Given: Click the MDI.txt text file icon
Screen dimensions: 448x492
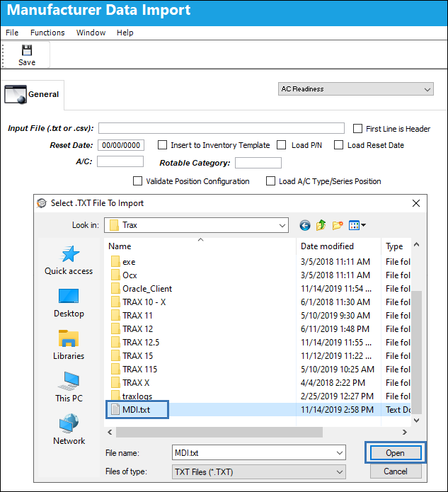Looking at the screenshot, I should pyautogui.click(x=115, y=409).
